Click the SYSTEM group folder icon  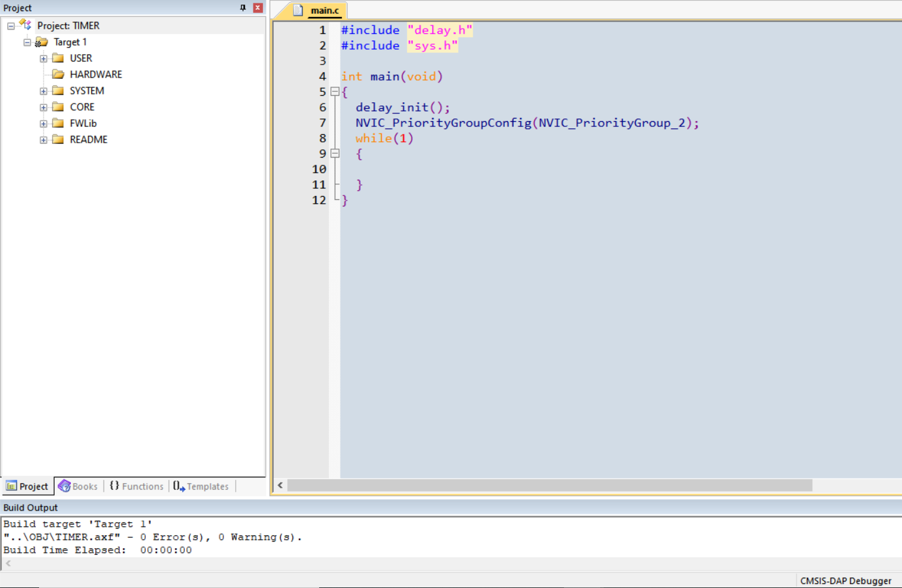[58, 91]
